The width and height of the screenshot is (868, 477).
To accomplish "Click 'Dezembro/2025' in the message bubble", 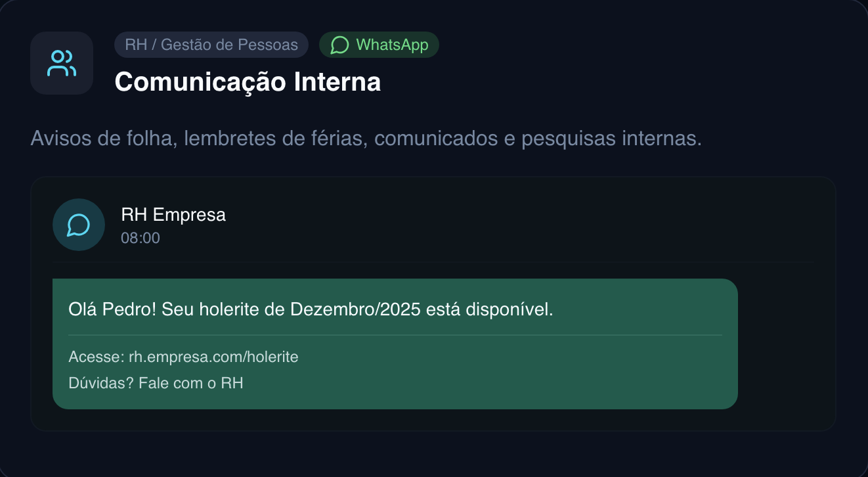I will [355, 309].
